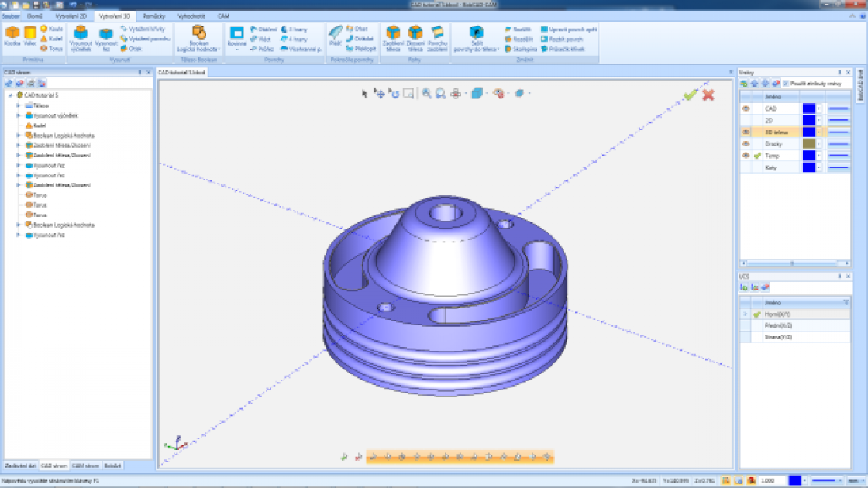The height and width of the screenshot is (488, 868).
Task: Switch to the Vytvoření 2D ribbon tab
Action: coord(71,16)
